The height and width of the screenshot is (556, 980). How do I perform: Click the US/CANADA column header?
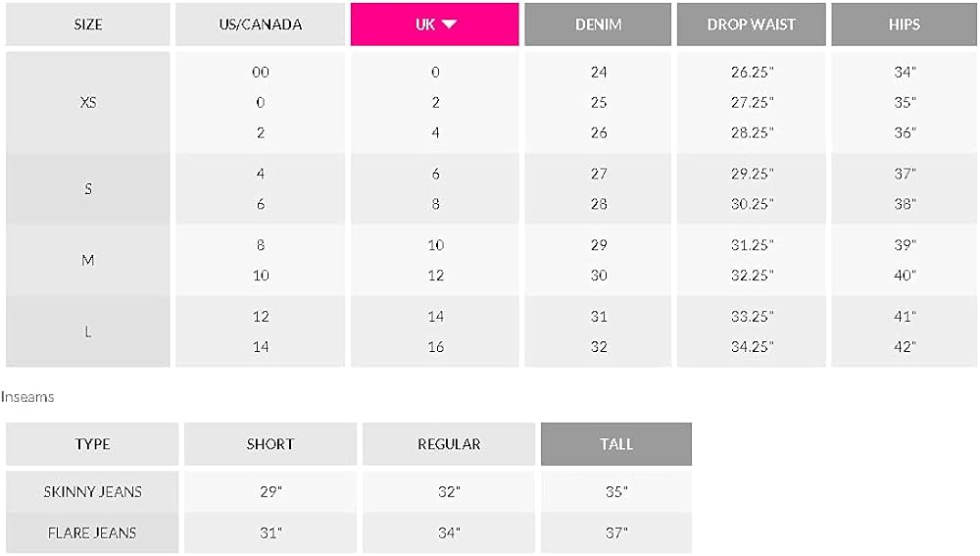(260, 25)
